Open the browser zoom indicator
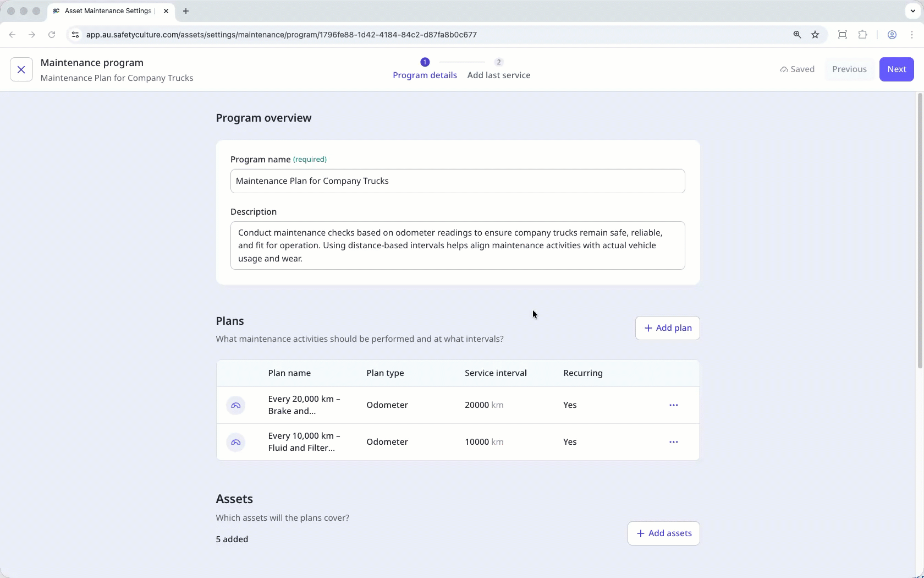924x578 pixels. click(797, 35)
